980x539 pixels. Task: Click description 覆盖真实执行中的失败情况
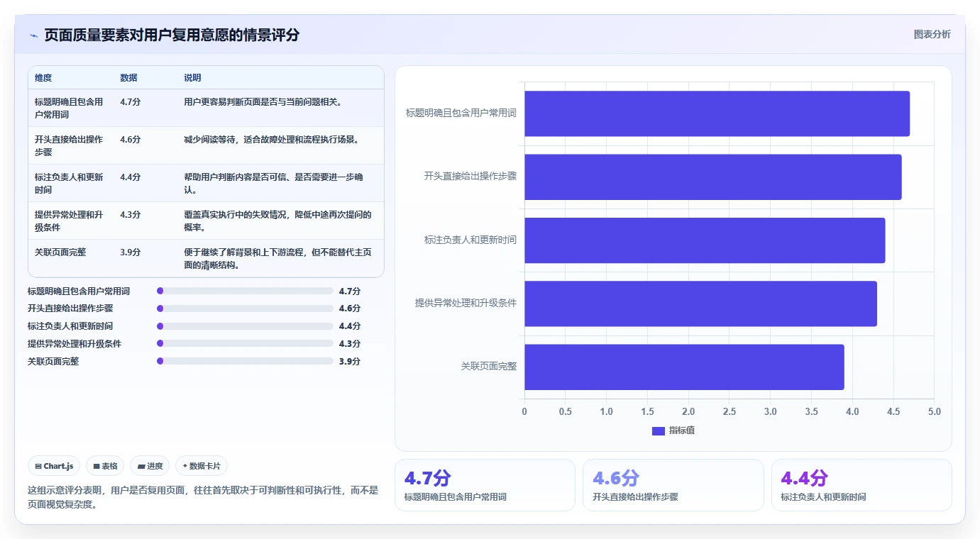[x=277, y=221]
